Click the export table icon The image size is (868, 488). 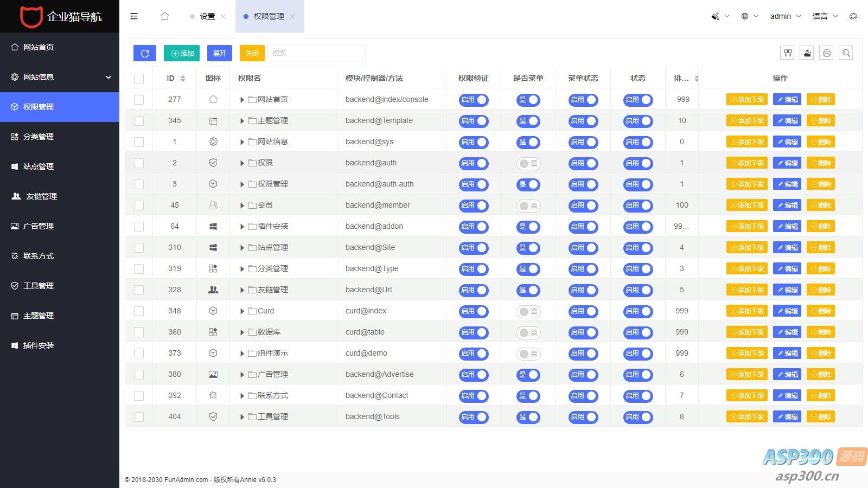pos(807,53)
